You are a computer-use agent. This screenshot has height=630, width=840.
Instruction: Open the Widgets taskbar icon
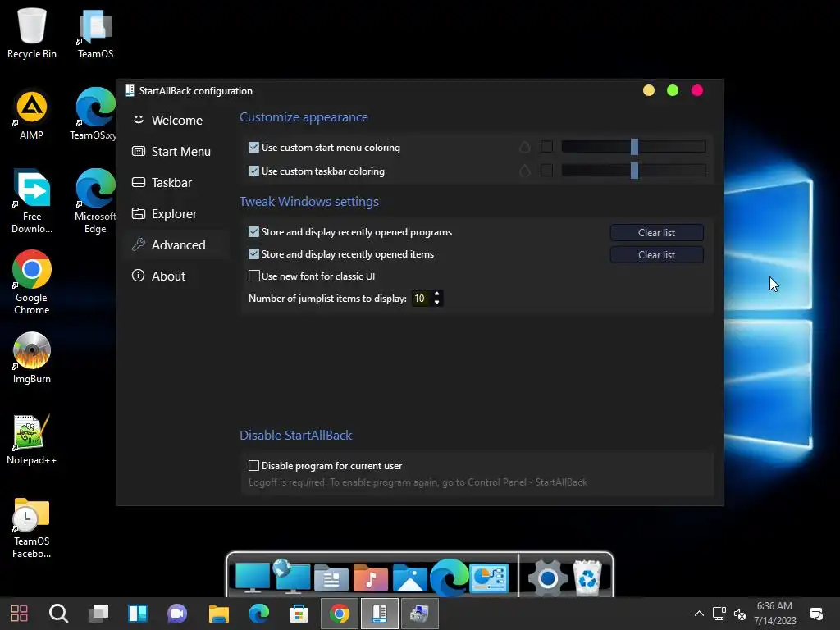[138, 614]
